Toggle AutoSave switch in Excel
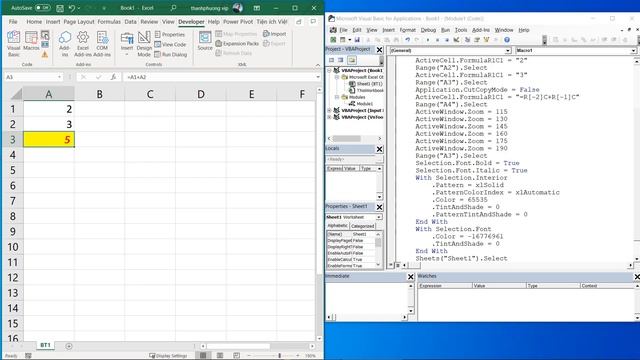The width and height of the screenshot is (640, 360). 42,8
